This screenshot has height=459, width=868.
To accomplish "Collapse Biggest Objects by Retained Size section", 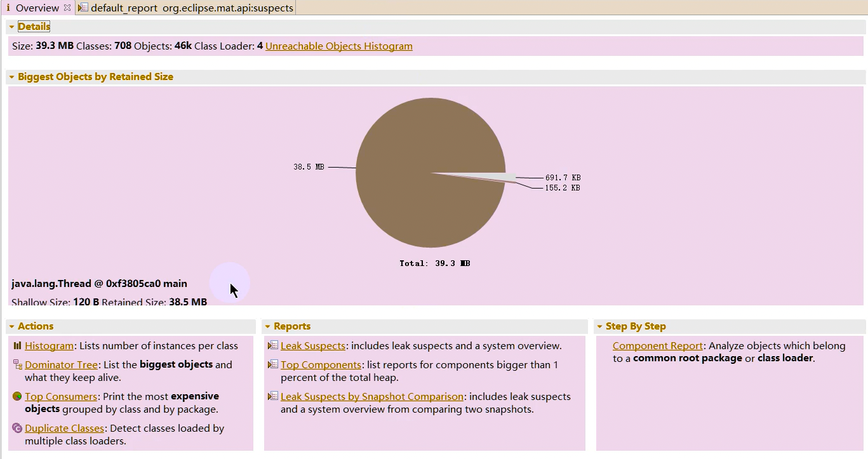I will [11, 77].
